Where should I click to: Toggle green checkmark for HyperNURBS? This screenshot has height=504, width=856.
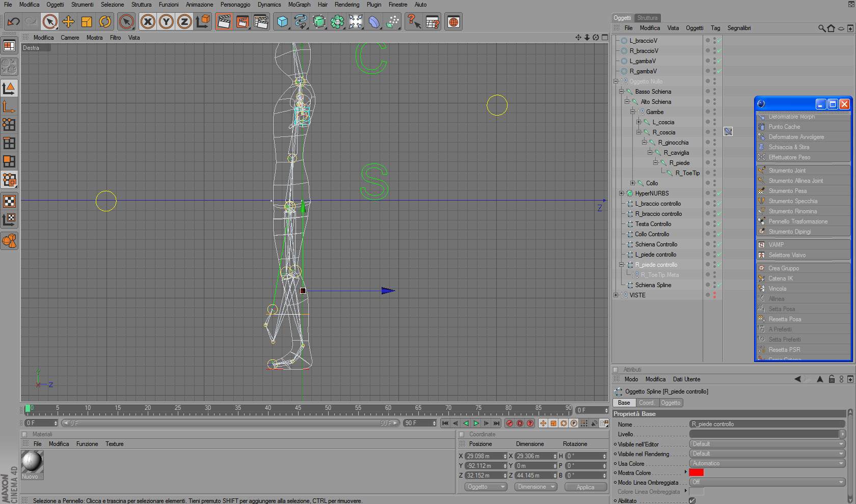(719, 193)
